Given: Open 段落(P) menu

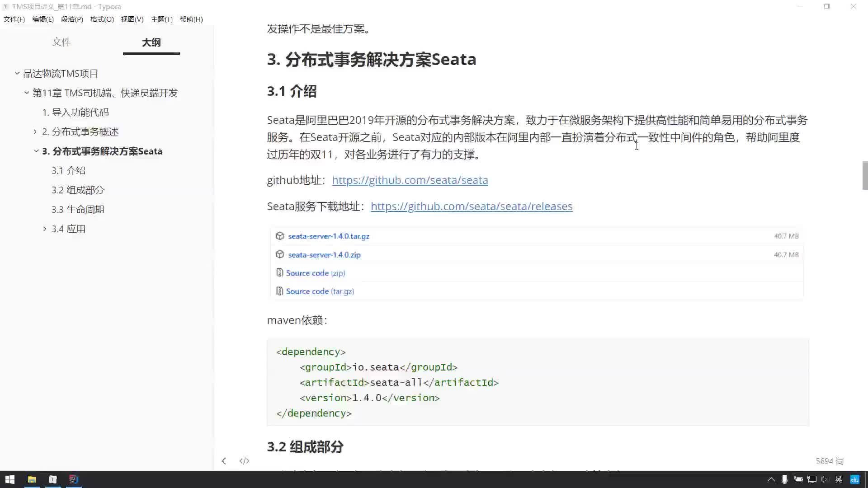Looking at the screenshot, I should tap(72, 19).
